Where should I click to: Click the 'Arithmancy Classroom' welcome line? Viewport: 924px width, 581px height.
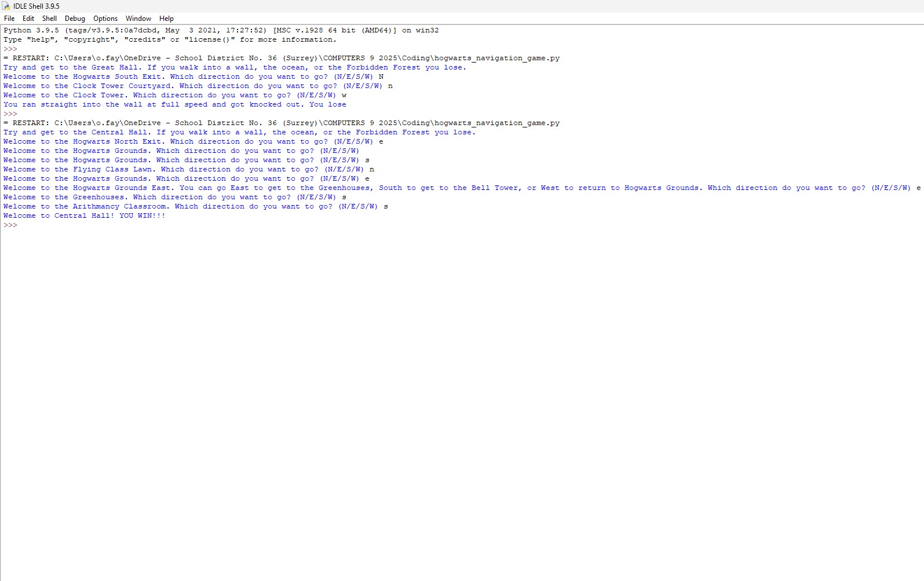coord(196,206)
